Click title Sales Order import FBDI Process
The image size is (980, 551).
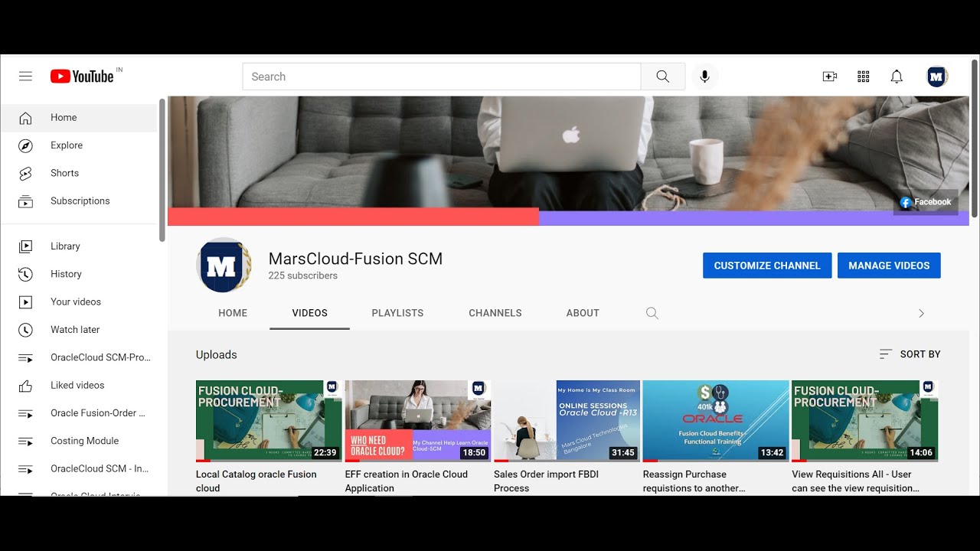tap(547, 481)
